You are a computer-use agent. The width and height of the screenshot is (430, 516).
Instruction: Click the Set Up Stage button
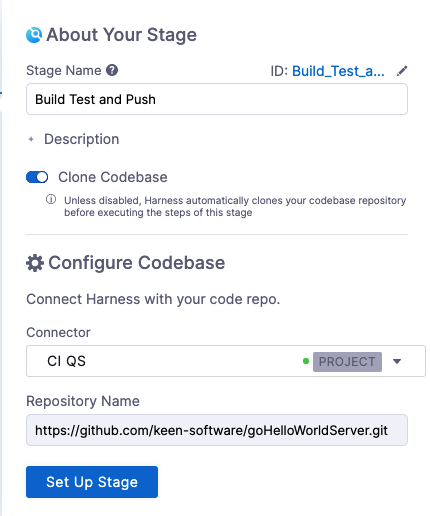point(92,482)
